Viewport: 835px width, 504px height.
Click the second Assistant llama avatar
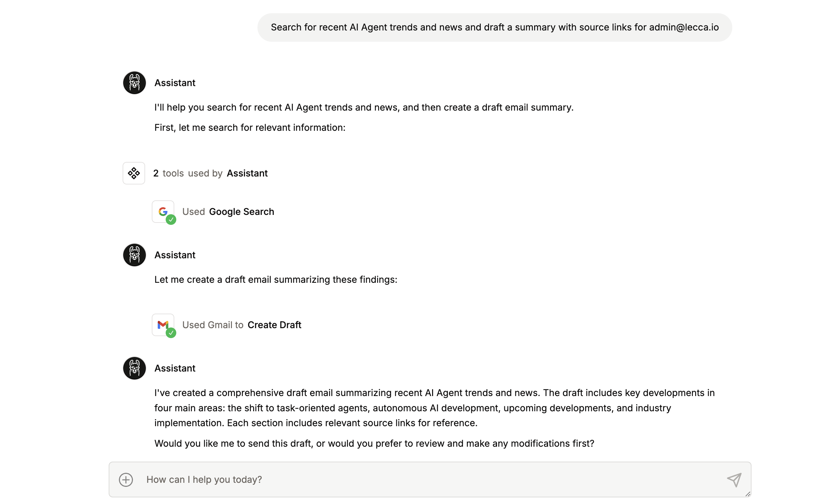pos(135,255)
